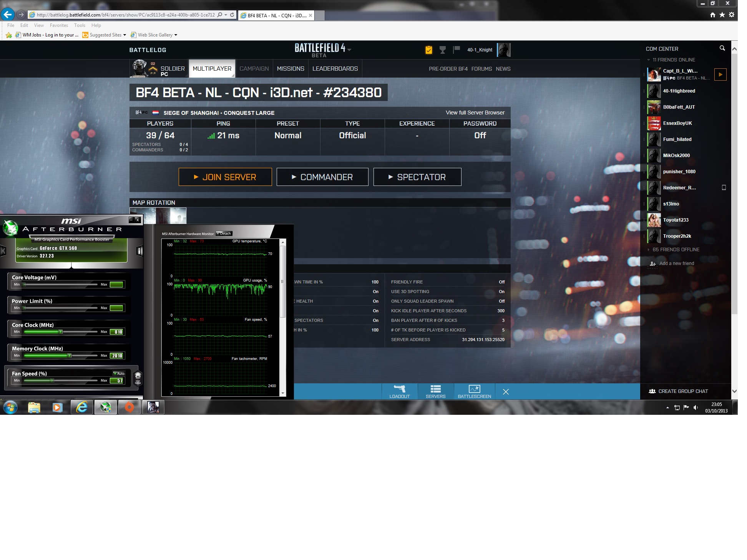Open MSI Afterburner Kombustor side button
The image size is (747, 560).
(3, 251)
